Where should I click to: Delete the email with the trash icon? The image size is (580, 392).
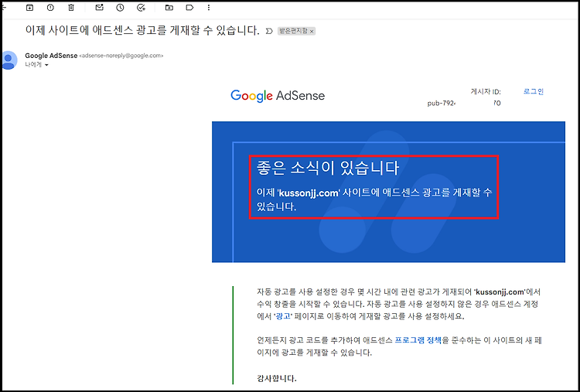pos(71,8)
